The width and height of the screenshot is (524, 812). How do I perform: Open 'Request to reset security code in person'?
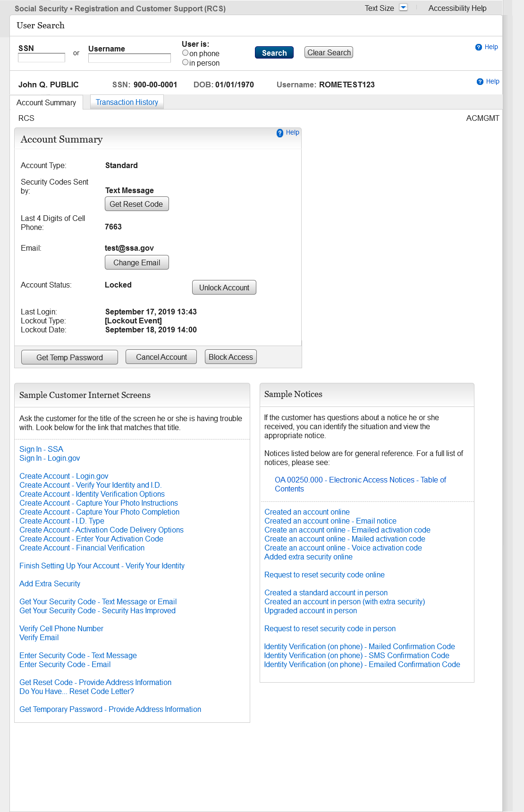pyautogui.click(x=330, y=628)
